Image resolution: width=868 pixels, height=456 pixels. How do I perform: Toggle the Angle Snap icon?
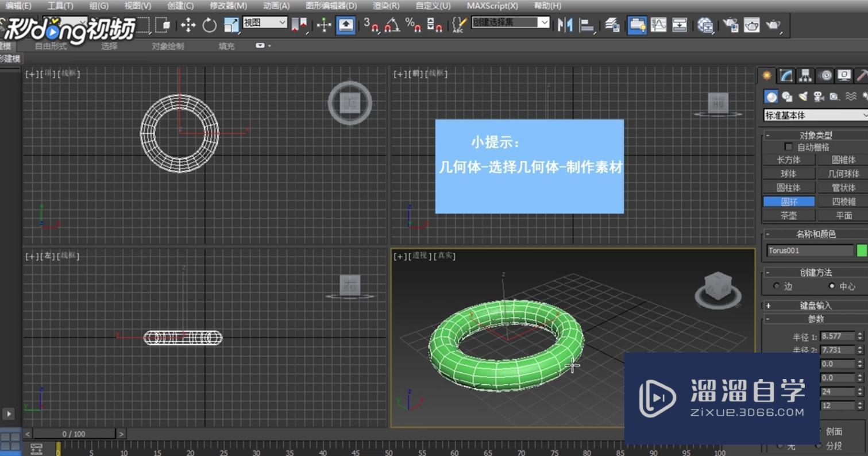tap(392, 25)
